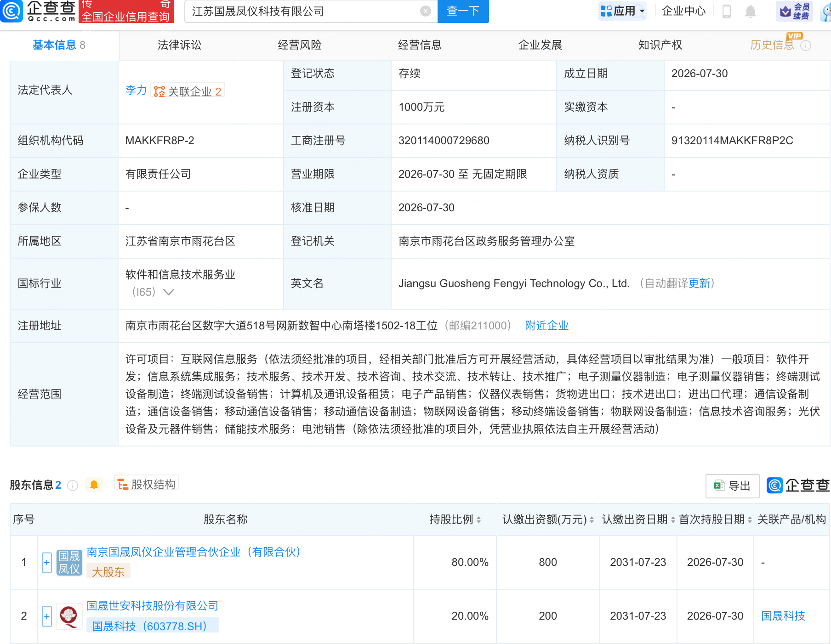The height and width of the screenshot is (644, 831).
Task: Open 南京国晟凤仪企业管理合伙企业 shareholder link
Action: (194, 552)
